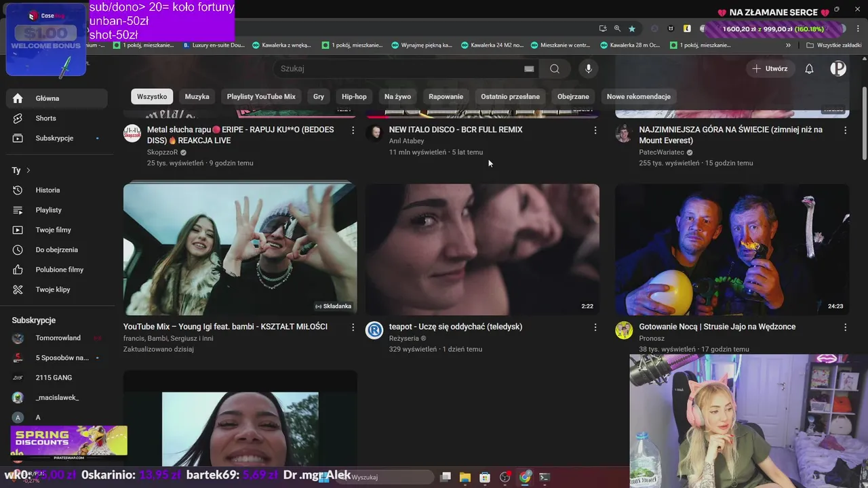Play the Gotowanie Nocą Strusie Jajo thumbnail
This screenshot has width=868, height=488.
tap(732, 249)
